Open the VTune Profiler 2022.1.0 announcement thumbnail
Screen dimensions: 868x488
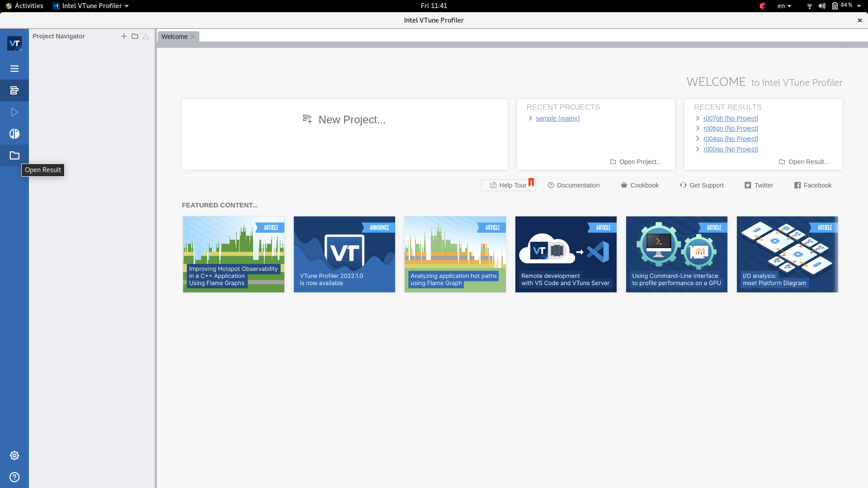point(344,254)
